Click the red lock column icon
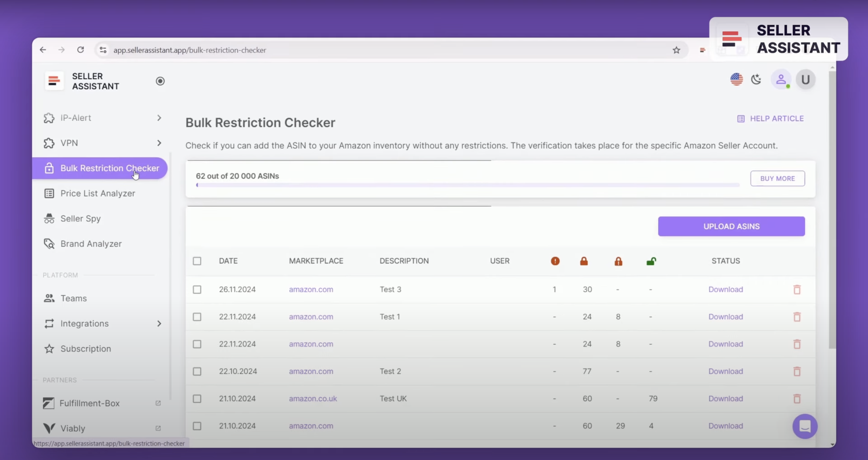This screenshot has width=868, height=460. 584,261
